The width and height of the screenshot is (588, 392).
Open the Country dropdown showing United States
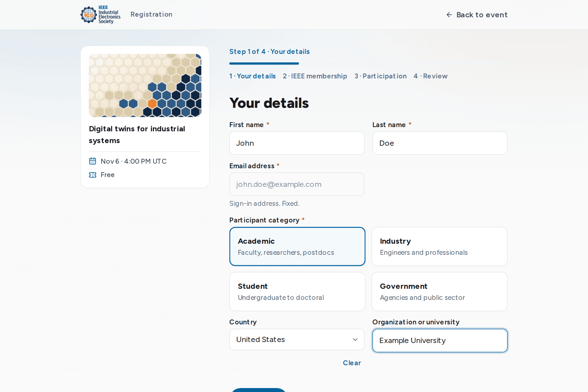297,340
